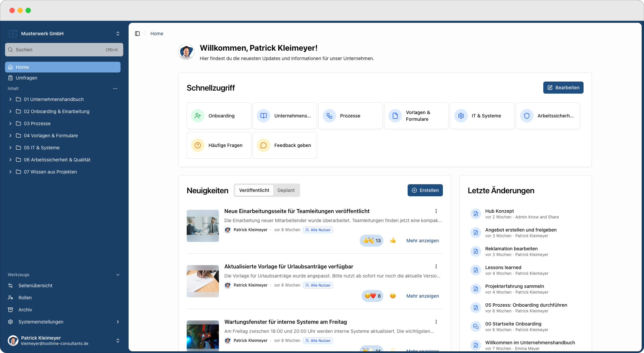644x353 pixels.
Task: Click the Bearbeiten button
Action: coord(563,88)
